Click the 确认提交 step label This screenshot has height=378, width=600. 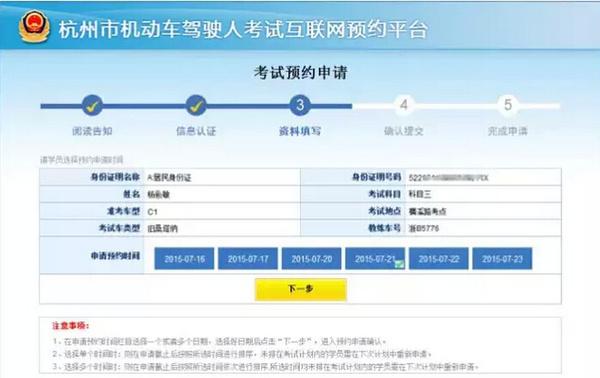(x=404, y=131)
